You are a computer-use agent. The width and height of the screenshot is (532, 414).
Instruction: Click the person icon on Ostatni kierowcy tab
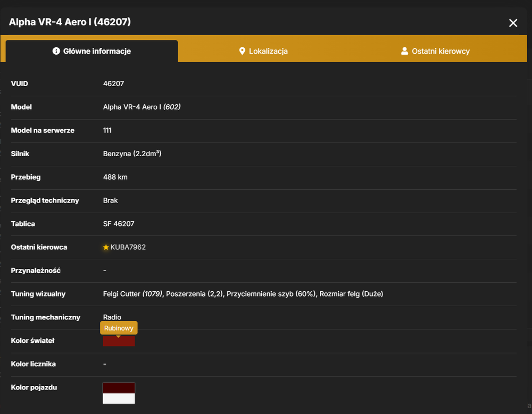404,51
